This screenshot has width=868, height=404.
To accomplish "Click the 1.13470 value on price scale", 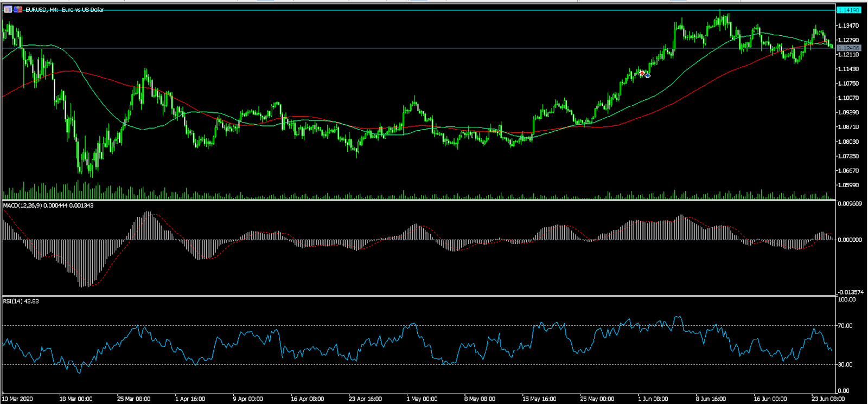I will [848, 25].
